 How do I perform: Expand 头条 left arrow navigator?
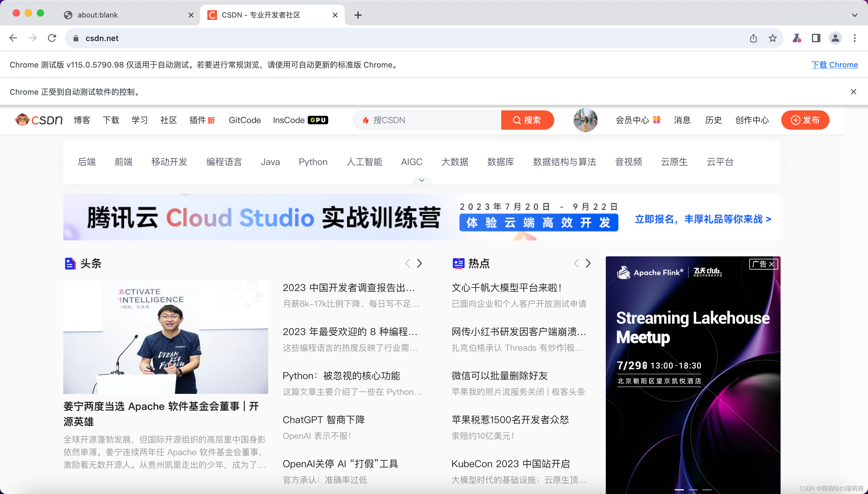point(407,263)
